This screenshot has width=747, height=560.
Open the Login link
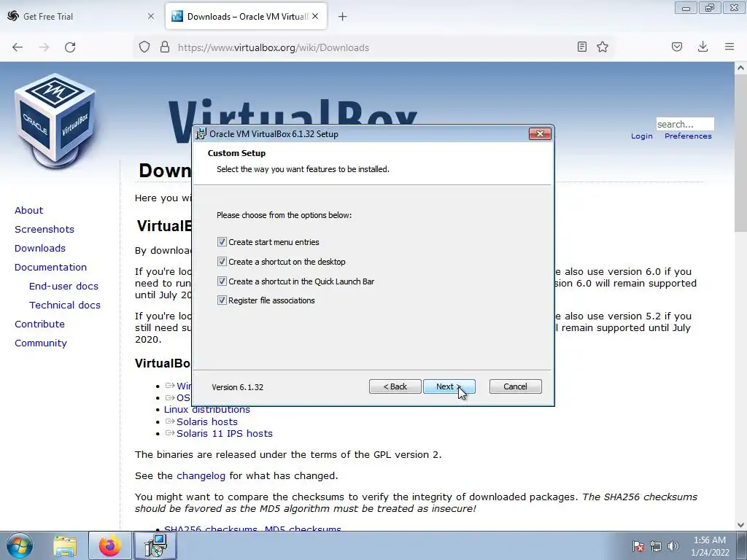tap(642, 136)
